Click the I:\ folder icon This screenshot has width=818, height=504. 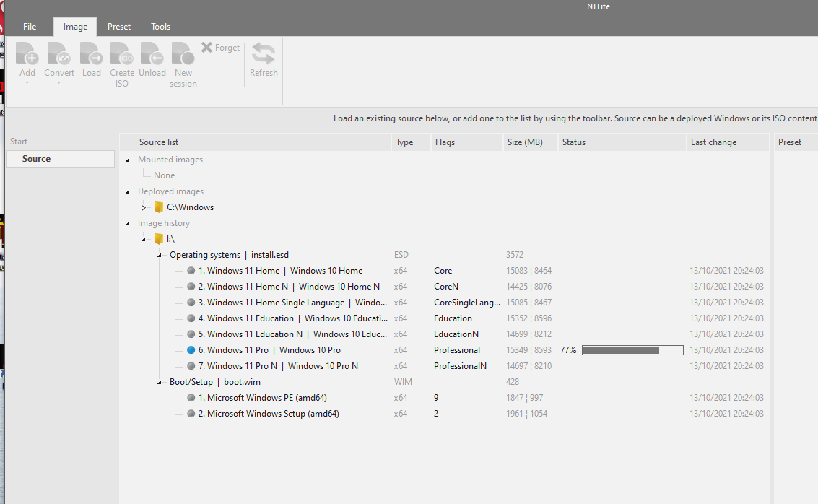point(159,239)
